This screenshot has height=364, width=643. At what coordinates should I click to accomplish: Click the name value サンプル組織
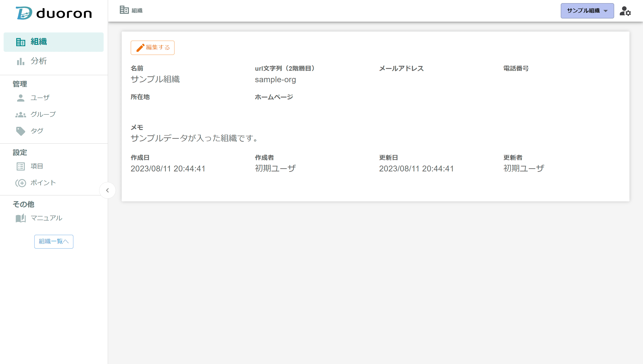155,79
